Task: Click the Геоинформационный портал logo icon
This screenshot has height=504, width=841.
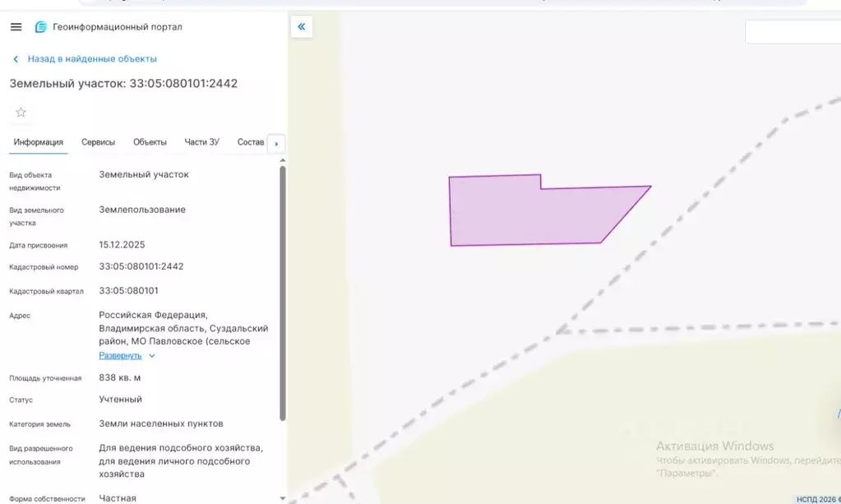Action: [x=41, y=27]
